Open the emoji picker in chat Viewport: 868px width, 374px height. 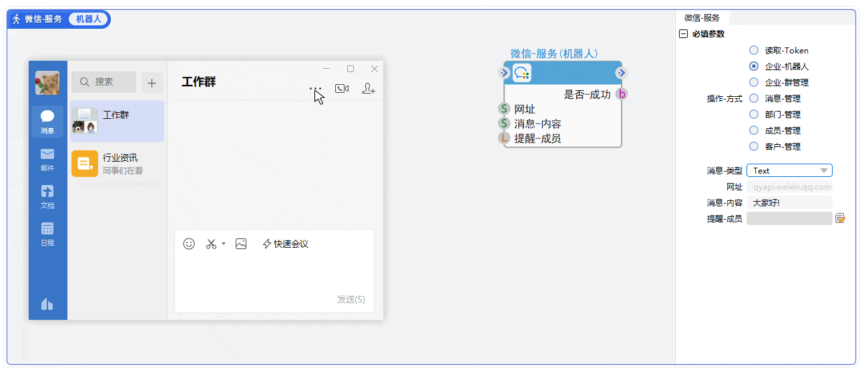pos(189,244)
